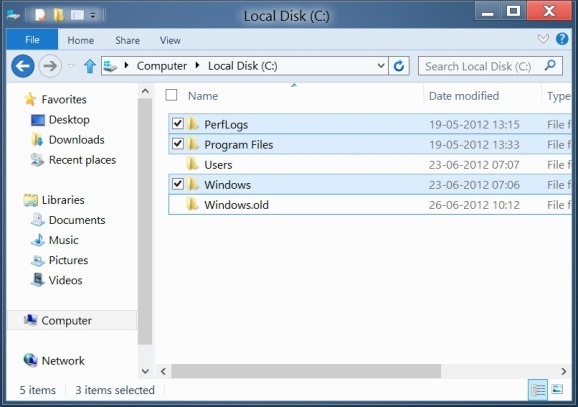Open Desktop in the navigation pane

(x=69, y=120)
